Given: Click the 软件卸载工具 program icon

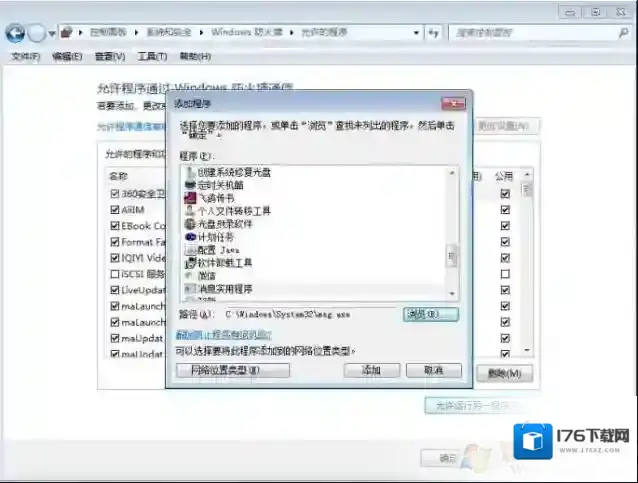Looking at the screenshot, I should (190, 263).
